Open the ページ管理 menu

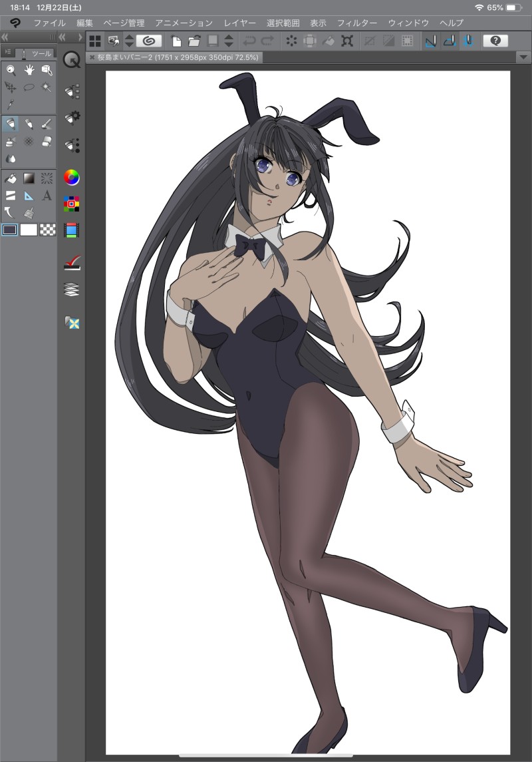124,23
